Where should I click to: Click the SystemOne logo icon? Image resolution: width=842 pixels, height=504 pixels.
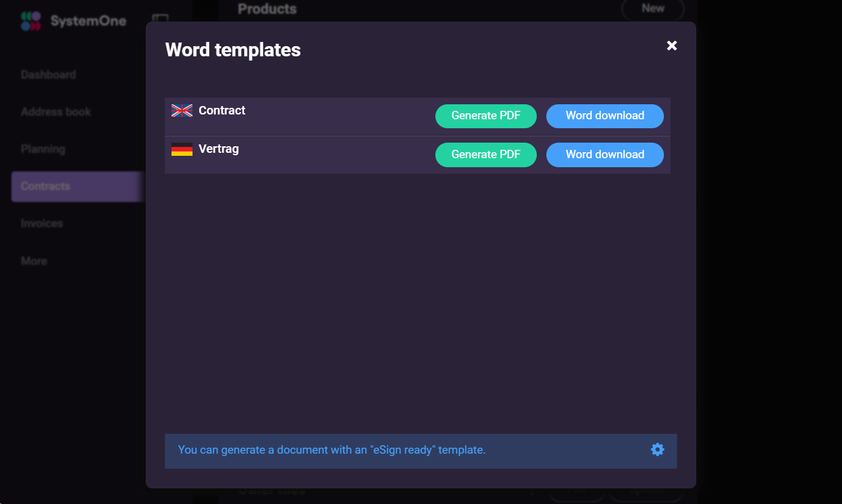click(x=30, y=20)
